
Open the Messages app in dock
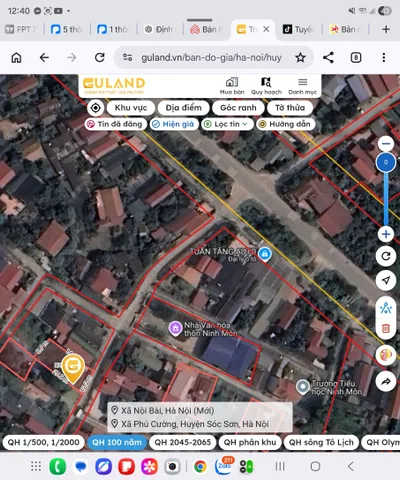click(81, 466)
